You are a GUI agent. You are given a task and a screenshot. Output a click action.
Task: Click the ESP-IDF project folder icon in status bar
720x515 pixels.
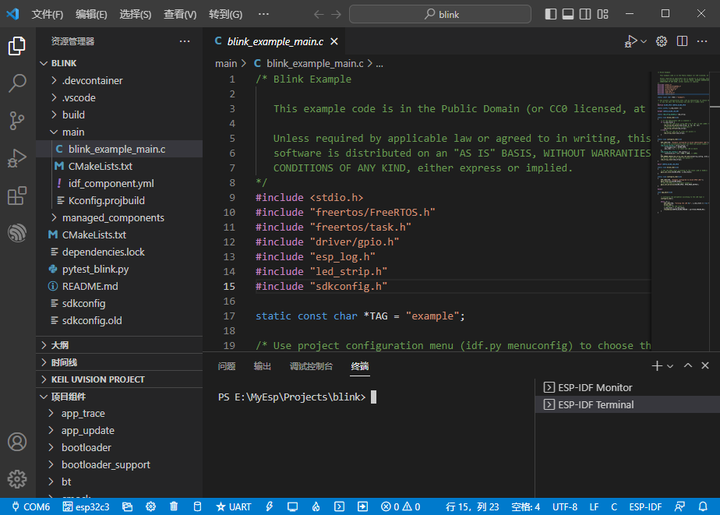127,507
